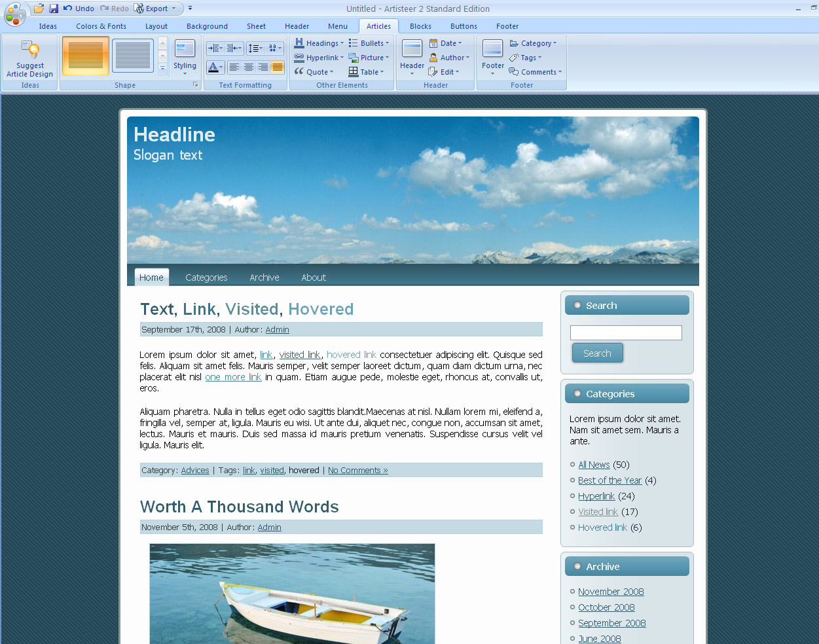Click the Table icon in Other Elements

point(354,72)
